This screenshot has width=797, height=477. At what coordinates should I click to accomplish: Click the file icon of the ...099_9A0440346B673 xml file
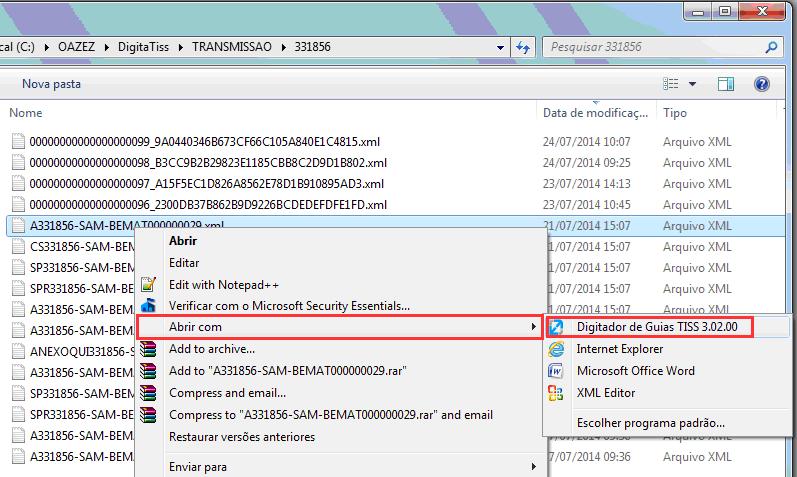(x=18, y=141)
